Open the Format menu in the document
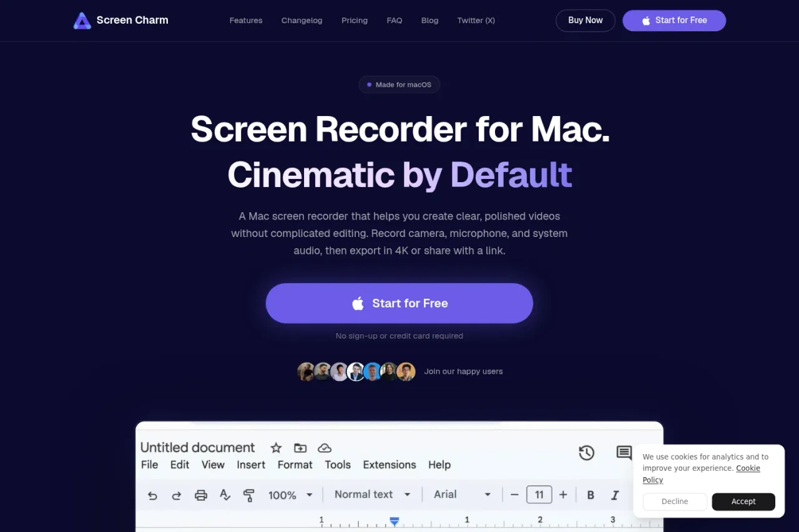 [295, 465]
